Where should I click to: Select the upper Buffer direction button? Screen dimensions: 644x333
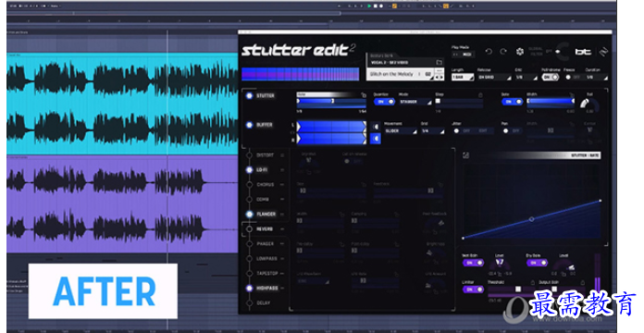[x=376, y=127]
